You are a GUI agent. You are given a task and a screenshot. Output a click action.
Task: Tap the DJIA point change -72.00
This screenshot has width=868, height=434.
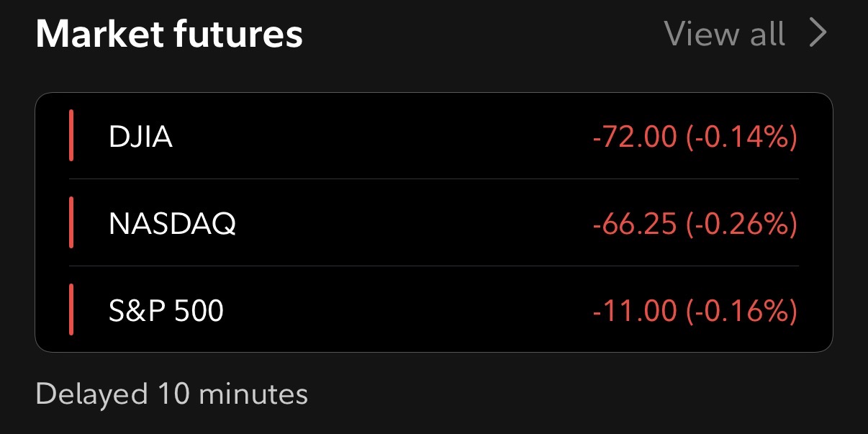[634, 137]
